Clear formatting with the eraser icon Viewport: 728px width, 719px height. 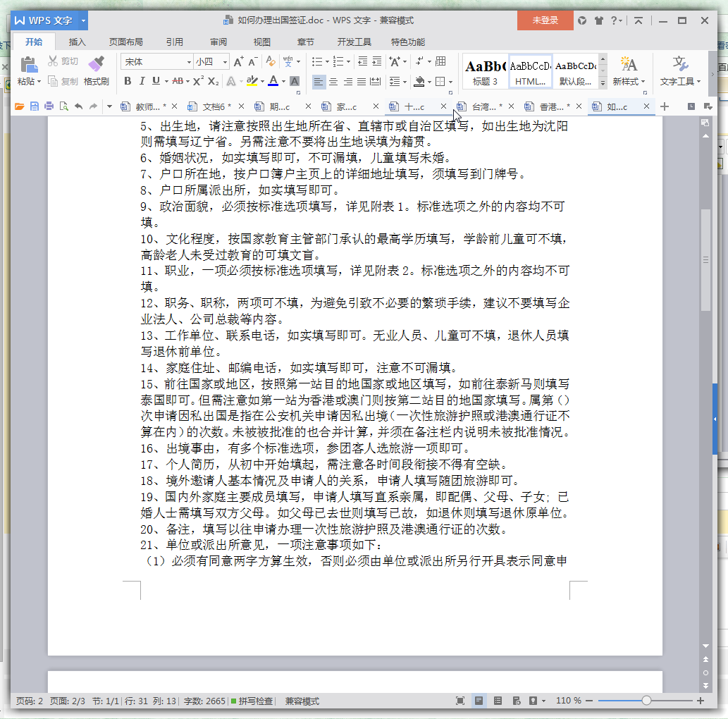[270, 61]
